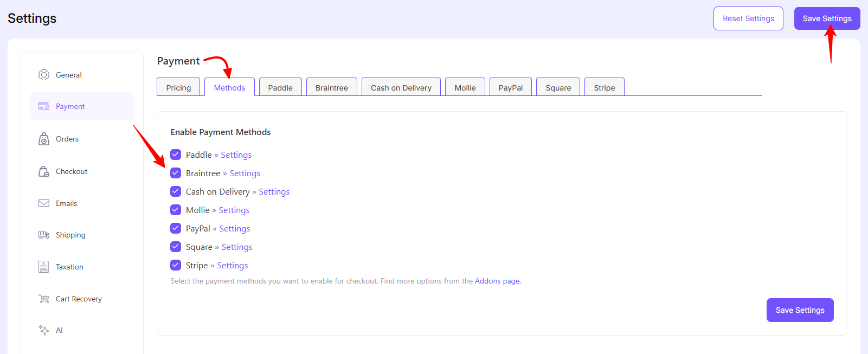Untick the Stripe payment method checkbox
The image size is (868, 354).
click(x=176, y=265)
